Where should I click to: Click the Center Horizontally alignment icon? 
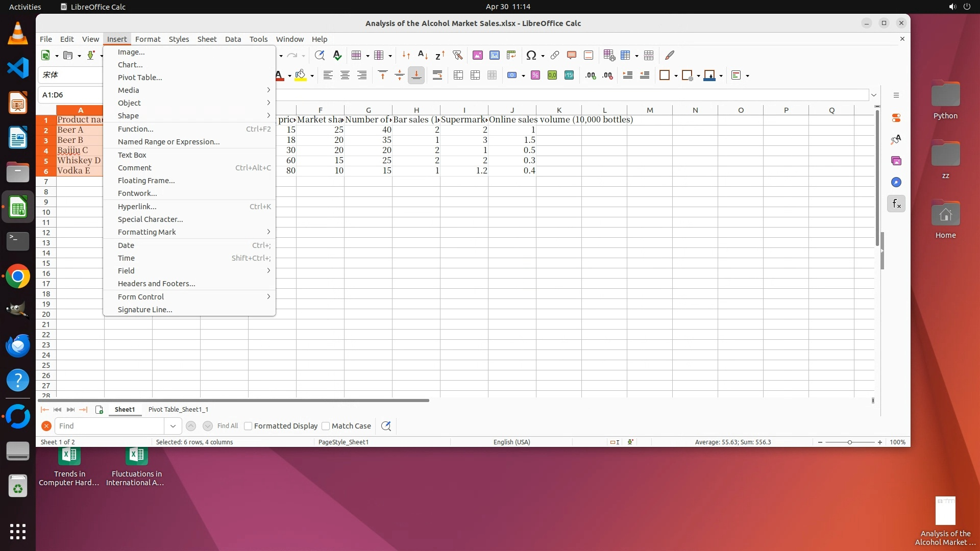coord(345,76)
